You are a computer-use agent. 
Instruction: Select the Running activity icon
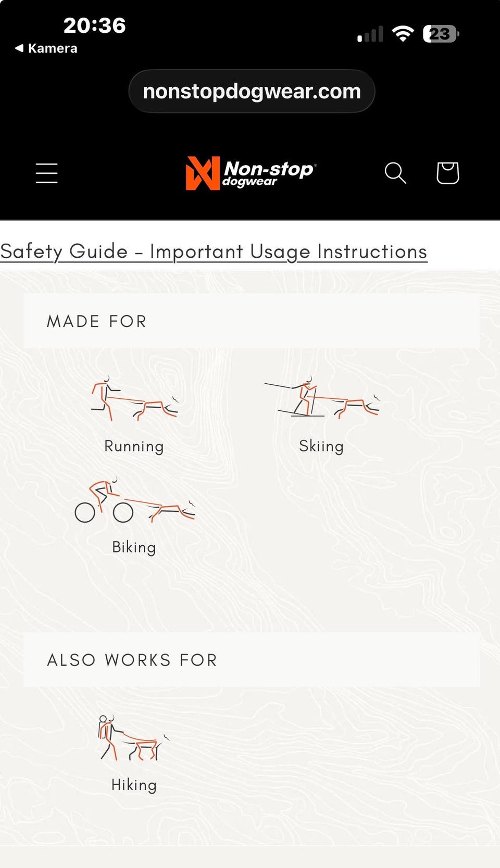click(134, 399)
